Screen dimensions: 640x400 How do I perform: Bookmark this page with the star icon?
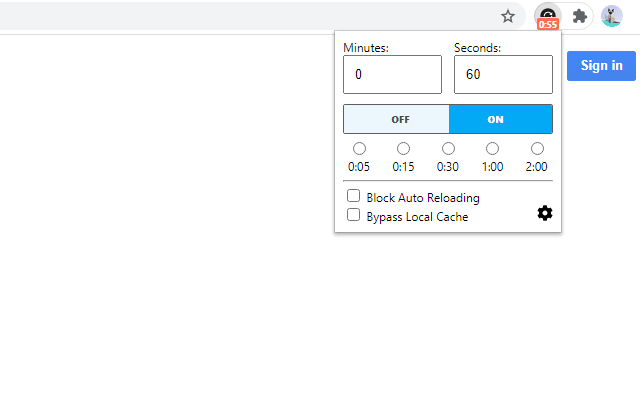coord(508,16)
